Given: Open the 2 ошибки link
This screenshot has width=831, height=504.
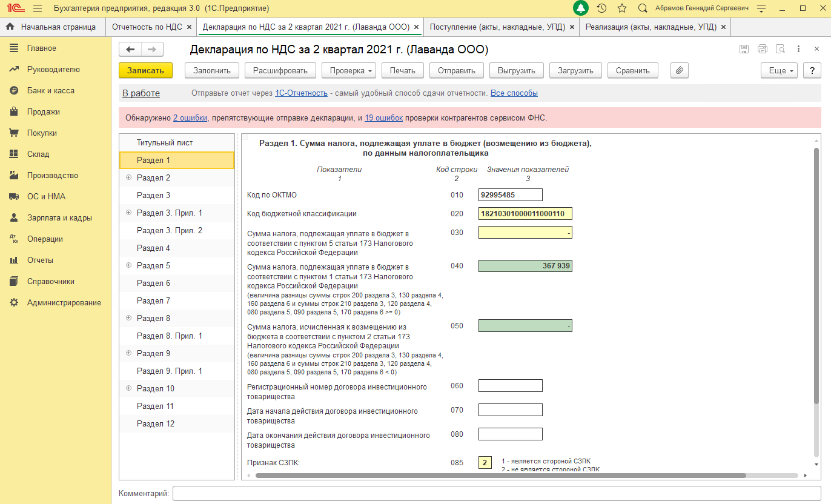Looking at the screenshot, I should (x=190, y=118).
